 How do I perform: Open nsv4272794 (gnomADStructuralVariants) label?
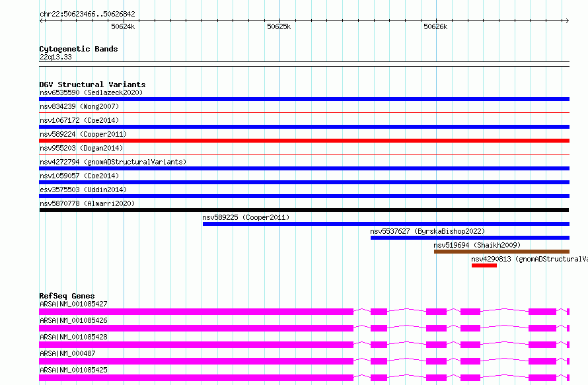113,162
